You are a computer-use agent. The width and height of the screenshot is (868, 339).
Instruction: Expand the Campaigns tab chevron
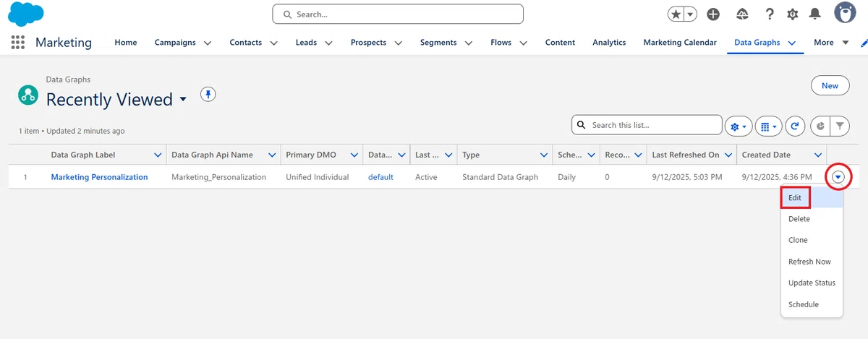coord(208,43)
